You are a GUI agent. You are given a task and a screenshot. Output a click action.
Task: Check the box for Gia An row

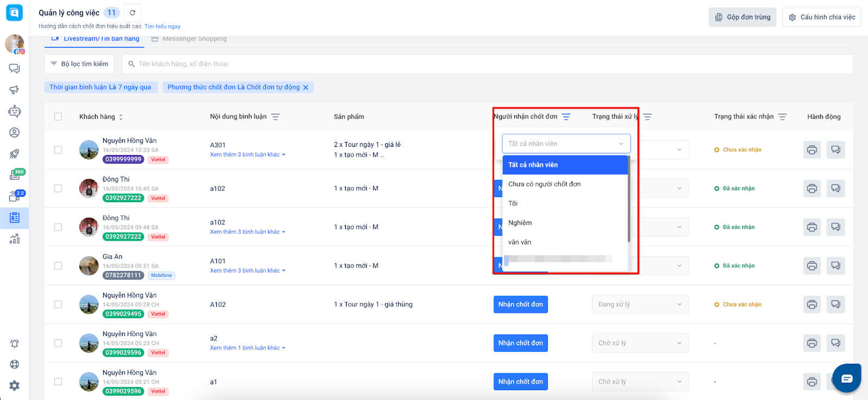point(58,266)
